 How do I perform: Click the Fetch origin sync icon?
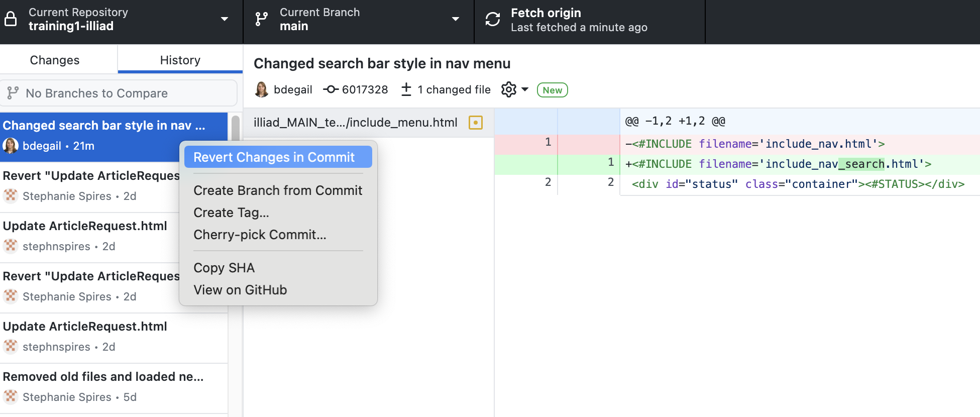click(x=492, y=19)
